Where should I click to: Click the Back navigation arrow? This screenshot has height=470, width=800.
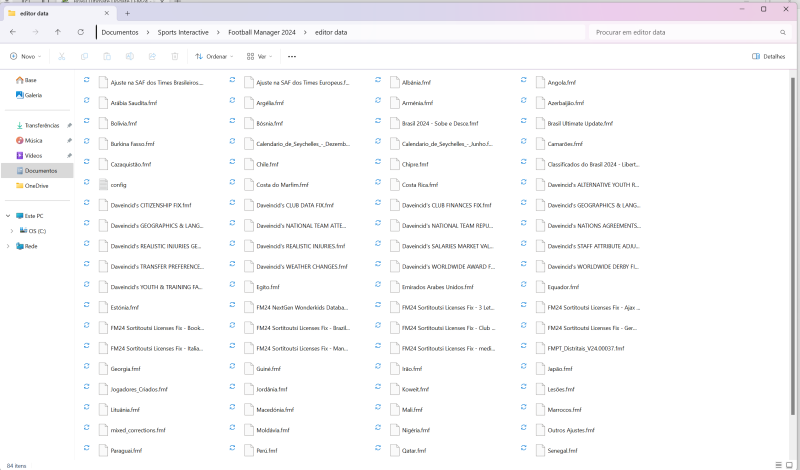[12, 32]
